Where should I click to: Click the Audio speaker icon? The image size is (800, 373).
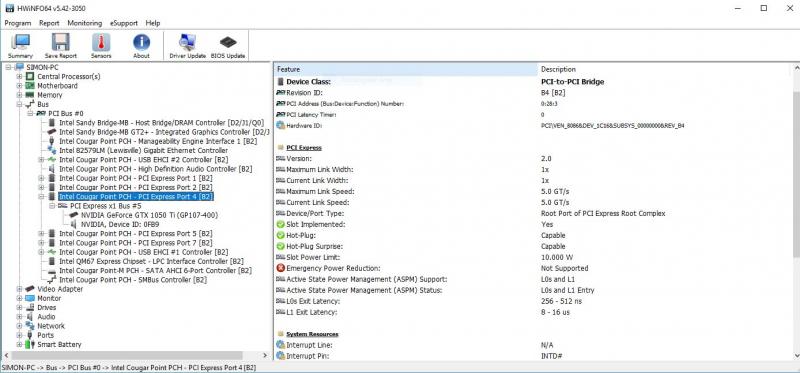tap(30, 316)
